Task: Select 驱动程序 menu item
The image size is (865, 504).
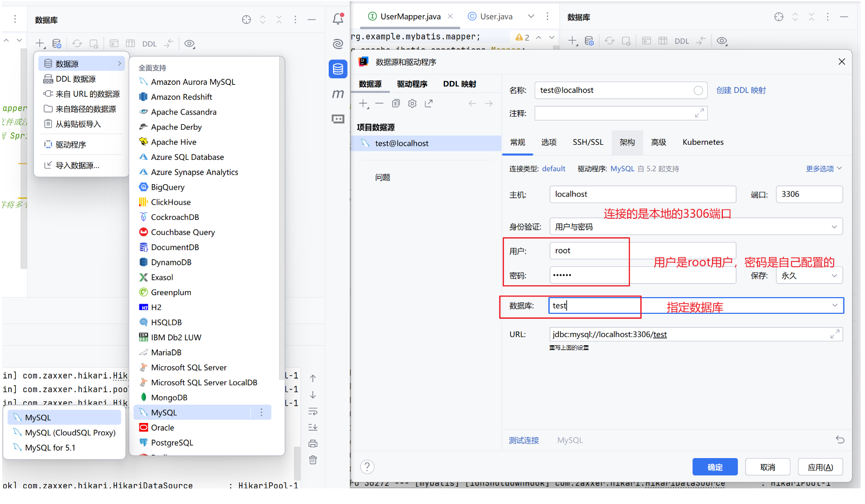Action: [82, 145]
